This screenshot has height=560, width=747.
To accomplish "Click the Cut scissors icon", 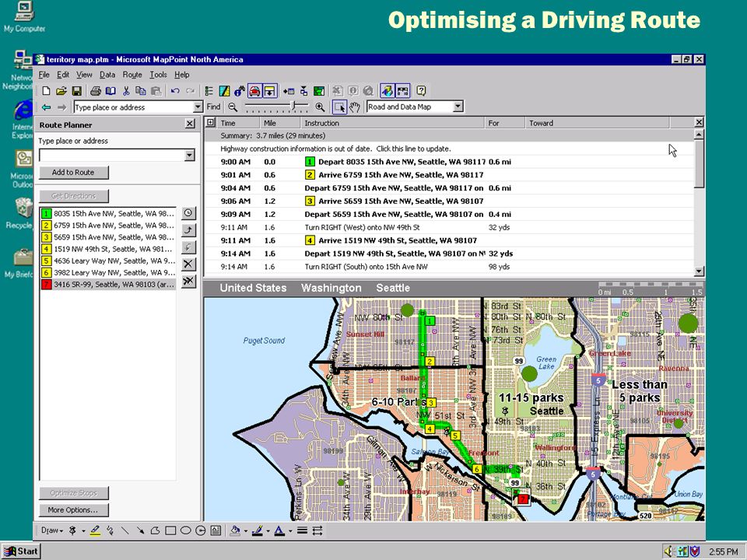I will pos(126,91).
